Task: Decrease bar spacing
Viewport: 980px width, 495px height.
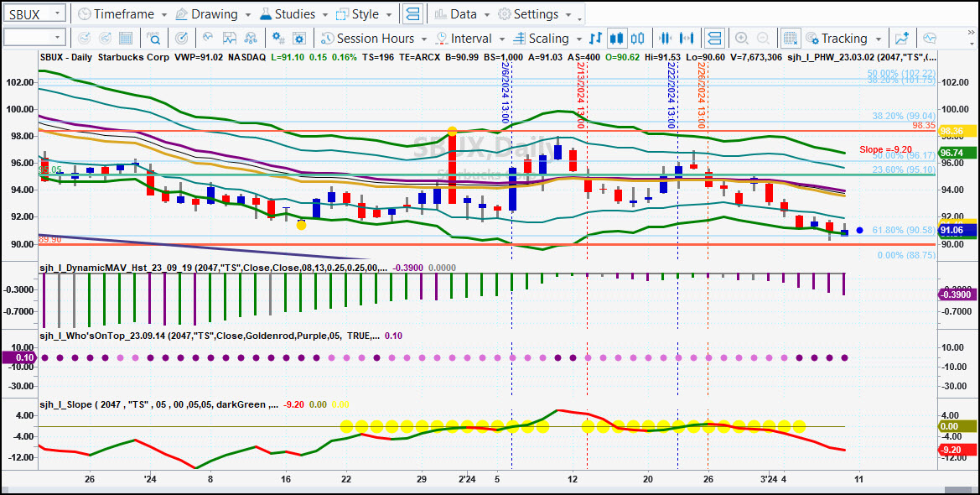Action: (x=666, y=38)
